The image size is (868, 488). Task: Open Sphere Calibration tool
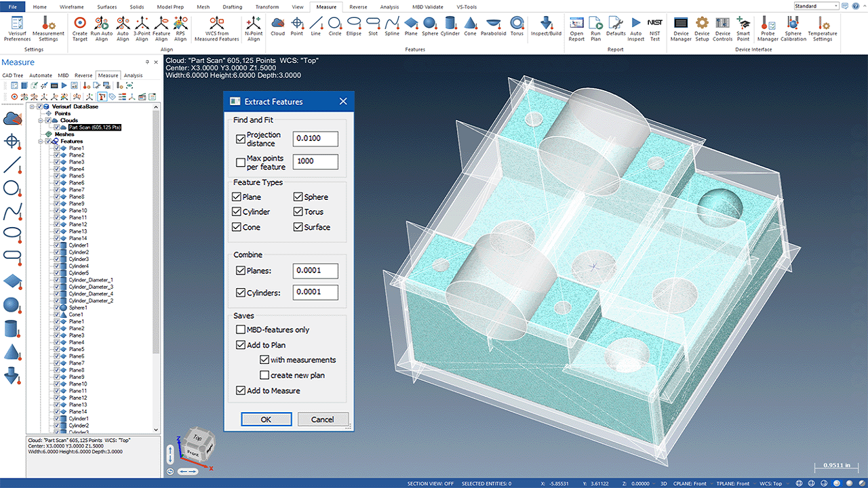[x=793, y=28]
